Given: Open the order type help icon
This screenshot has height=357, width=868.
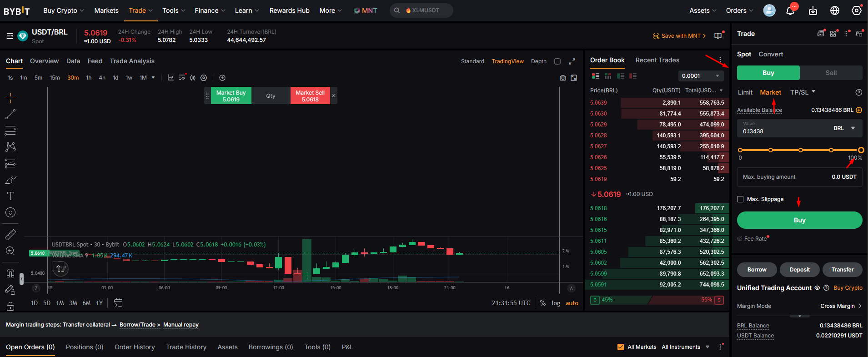Looking at the screenshot, I should [859, 92].
